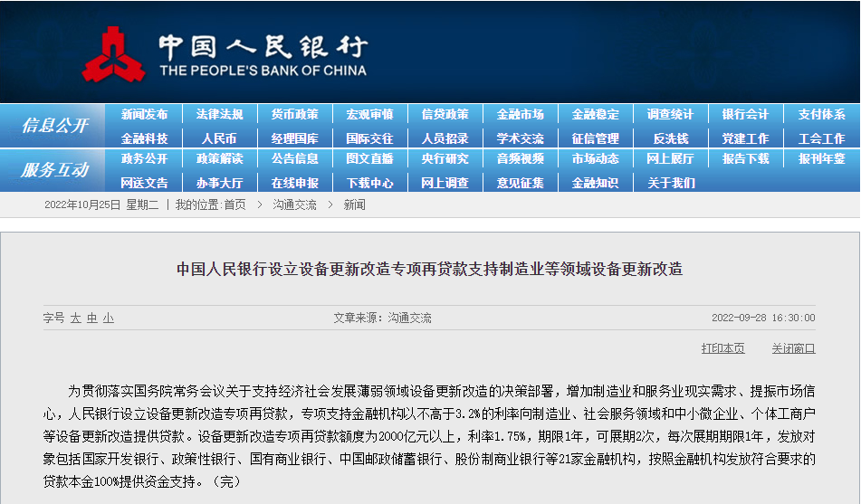
Task: Open 公告信息 menu item
Action: [295, 158]
